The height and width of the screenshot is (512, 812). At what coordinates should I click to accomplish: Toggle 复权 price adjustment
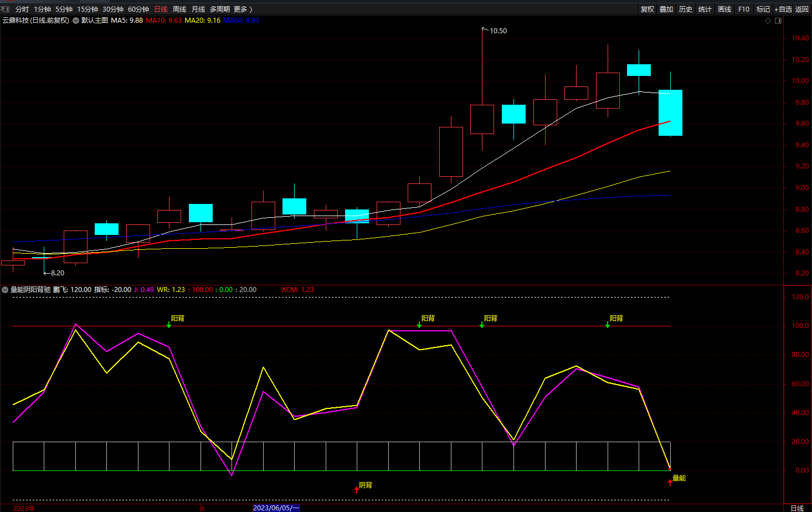647,9
